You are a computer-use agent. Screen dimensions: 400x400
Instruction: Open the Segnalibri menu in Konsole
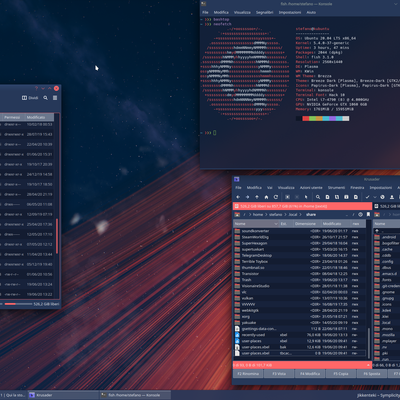264,12
